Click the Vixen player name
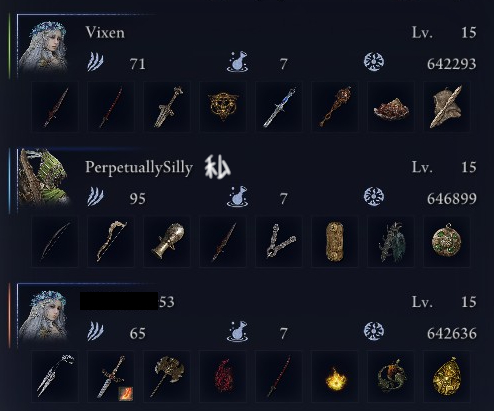This screenshot has width=494, height=411. click(105, 33)
